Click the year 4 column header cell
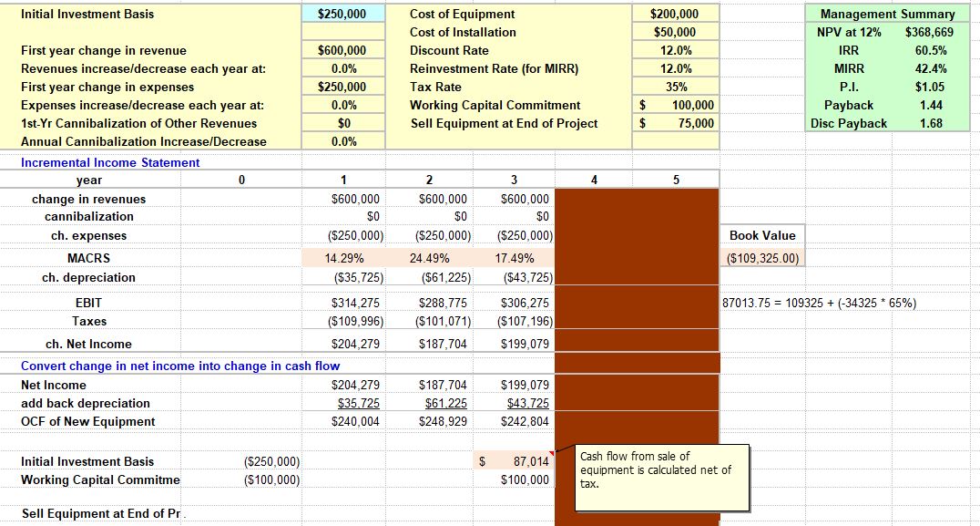The height and width of the screenshot is (526, 980). 594,180
